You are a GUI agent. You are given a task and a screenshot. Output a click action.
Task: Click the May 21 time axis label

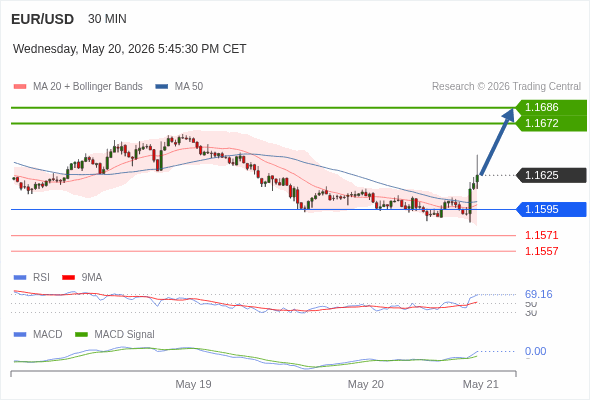[x=481, y=384]
